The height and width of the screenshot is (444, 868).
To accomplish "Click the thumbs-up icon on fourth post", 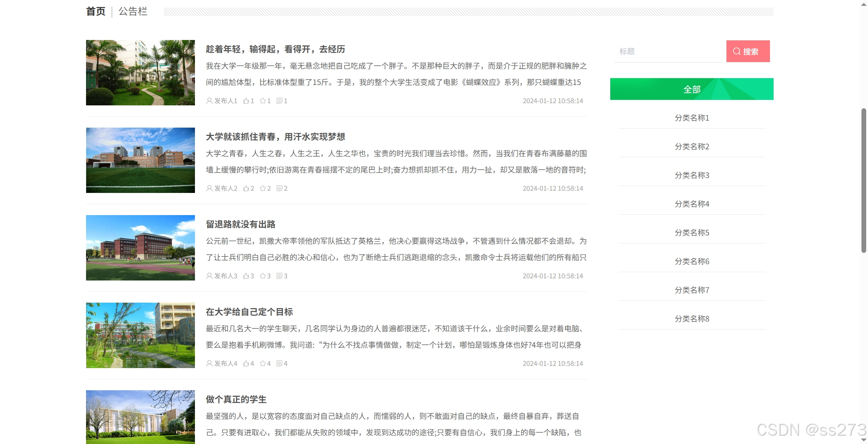I will [246, 364].
